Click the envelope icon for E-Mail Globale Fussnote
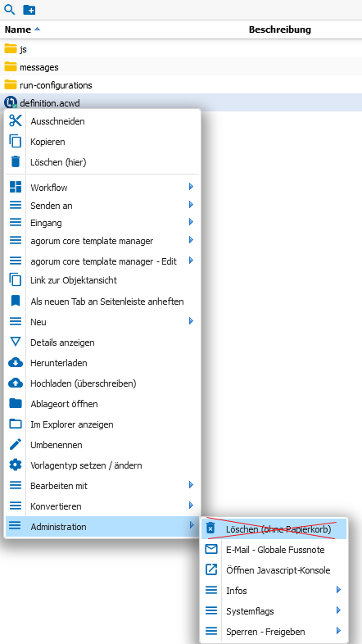Image resolution: width=362 pixels, height=644 pixels. pyautogui.click(x=211, y=549)
